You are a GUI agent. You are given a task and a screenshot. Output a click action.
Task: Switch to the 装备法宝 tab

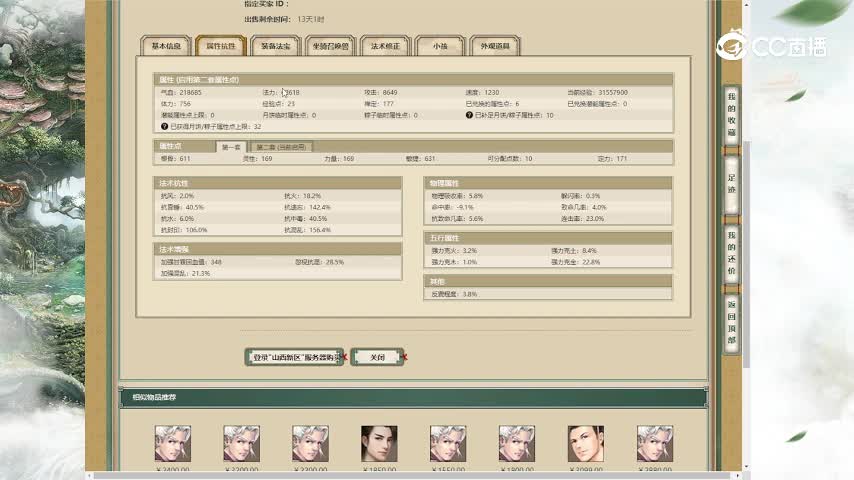[x=276, y=46]
